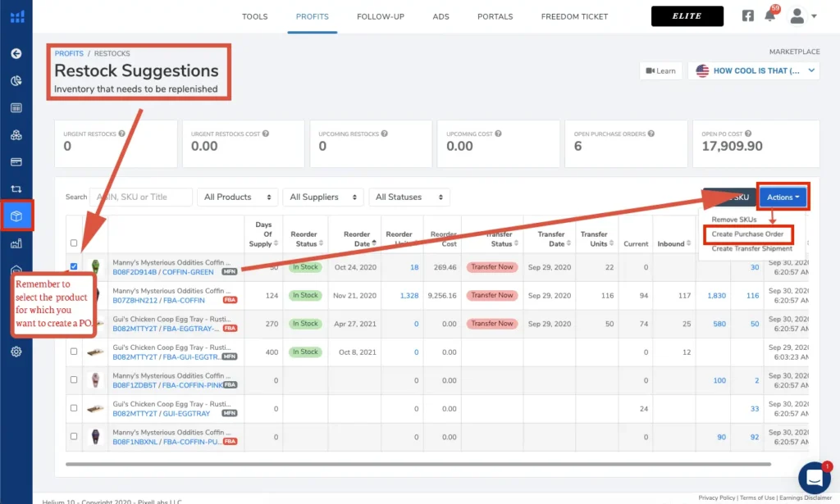This screenshot has width=840, height=504.
Task: Open the Facebook icon in the header
Action: tap(747, 15)
